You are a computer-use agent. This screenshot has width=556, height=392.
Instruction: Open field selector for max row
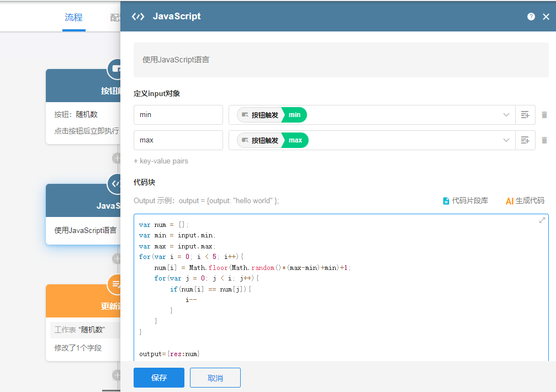click(525, 140)
